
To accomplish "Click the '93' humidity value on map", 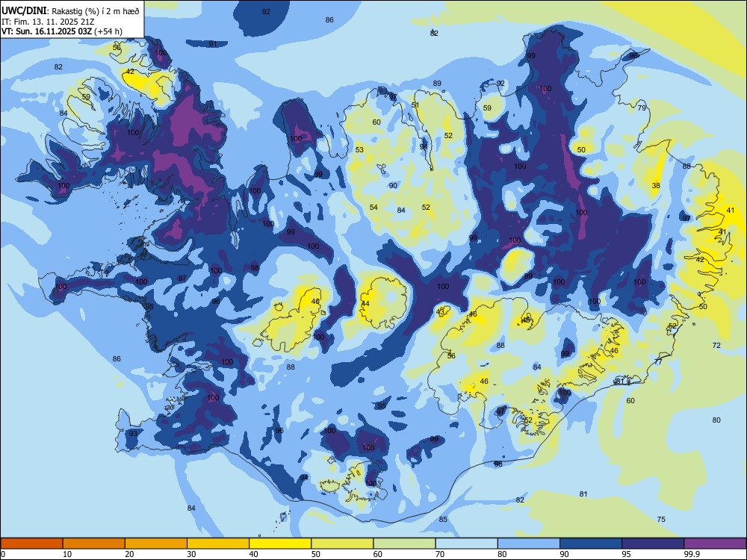I will tap(133, 433).
